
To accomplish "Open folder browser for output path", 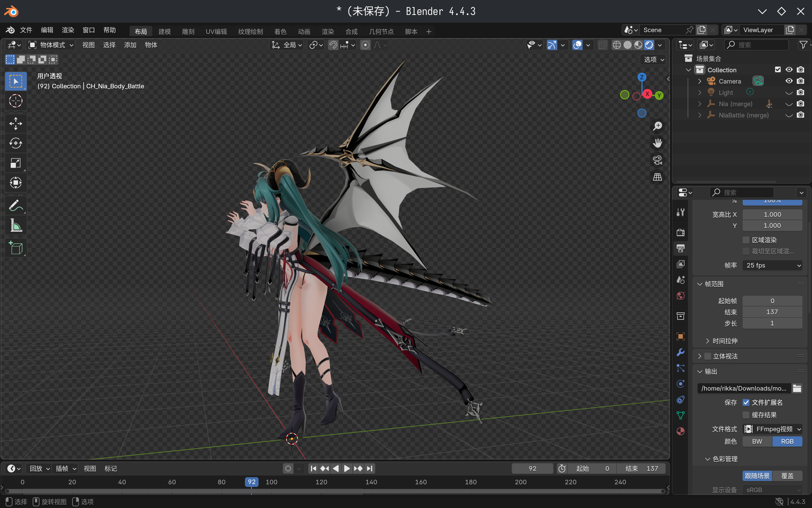I will pyautogui.click(x=797, y=388).
